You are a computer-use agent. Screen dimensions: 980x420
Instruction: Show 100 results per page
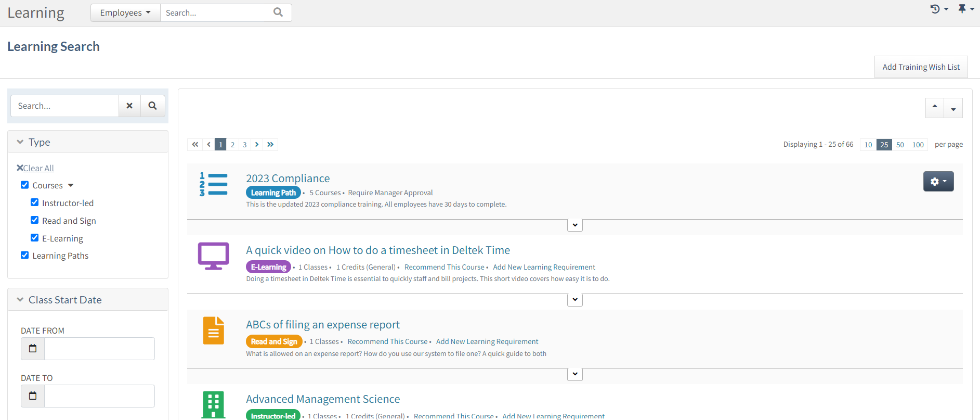point(918,145)
